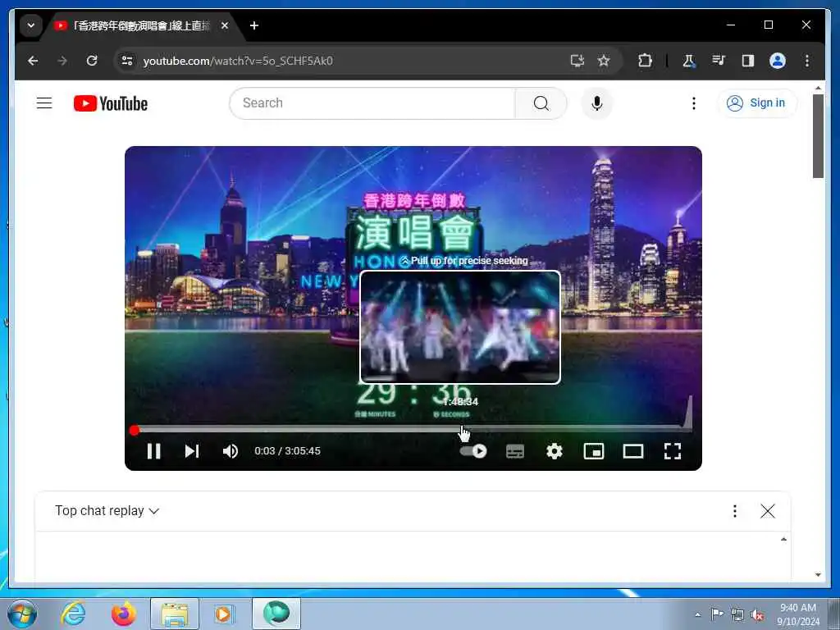The height and width of the screenshot is (630, 840).
Task: Open media controls icon in toolbar
Action: [719, 61]
